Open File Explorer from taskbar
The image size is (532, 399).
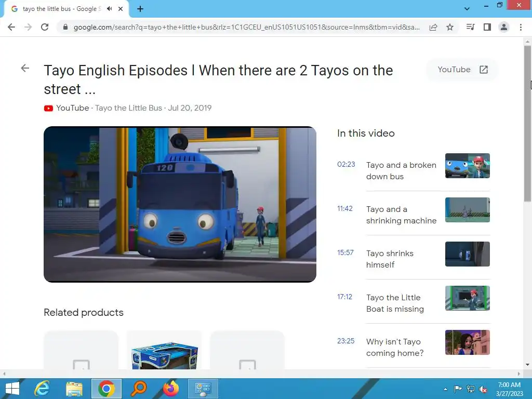click(x=74, y=389)
